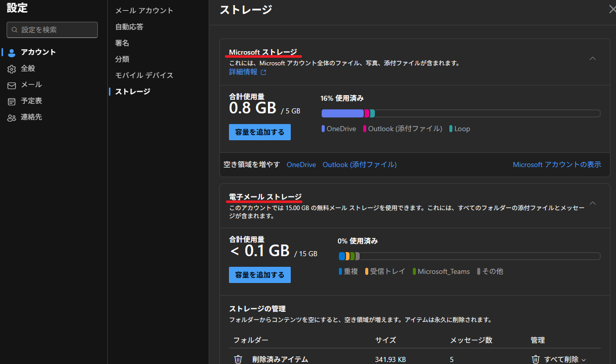The height and width of the screenshot is (364, 616).
Task: Click Microsoft_Teams legend green swatch
Action: point(414,271)
